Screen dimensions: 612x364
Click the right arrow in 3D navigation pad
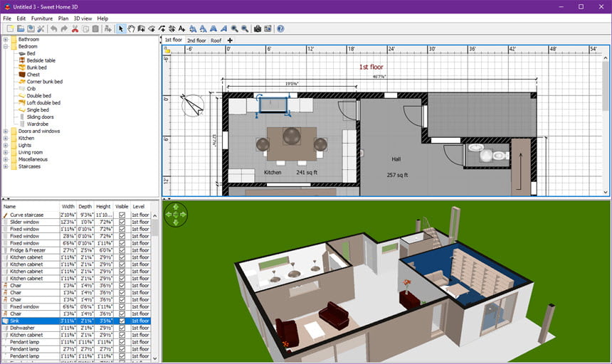tap(183, 214)
